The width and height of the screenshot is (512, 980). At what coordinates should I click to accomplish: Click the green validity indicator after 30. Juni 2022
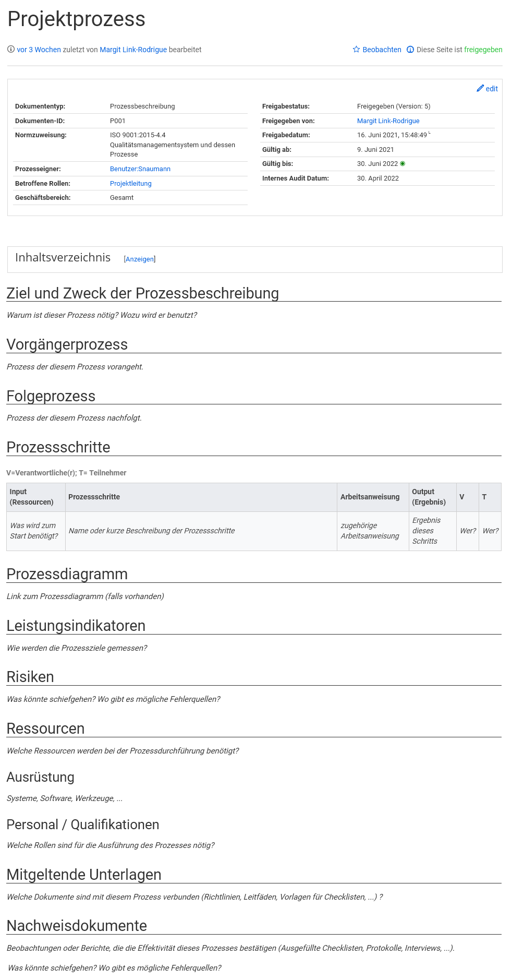(x=403, y=164)
